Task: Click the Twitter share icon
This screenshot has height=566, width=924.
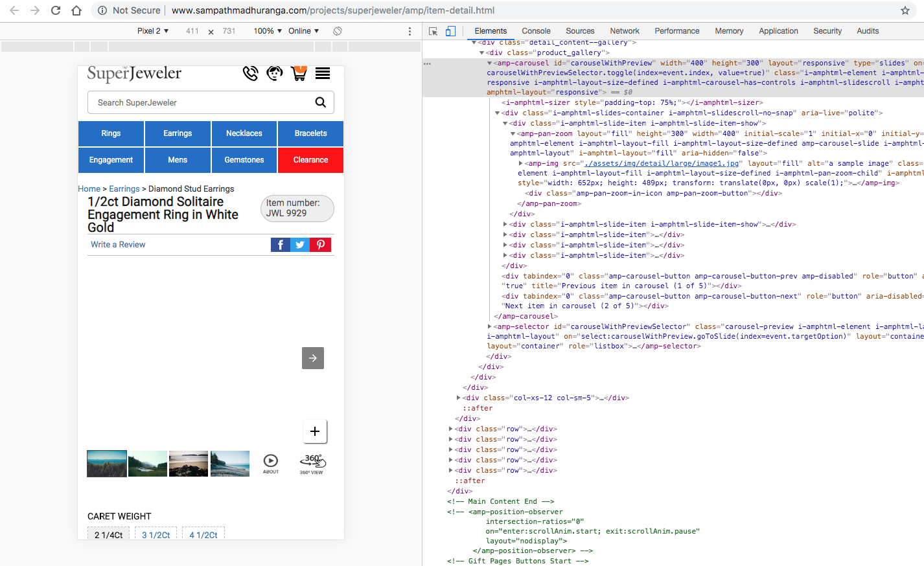Action: (299, 245)
